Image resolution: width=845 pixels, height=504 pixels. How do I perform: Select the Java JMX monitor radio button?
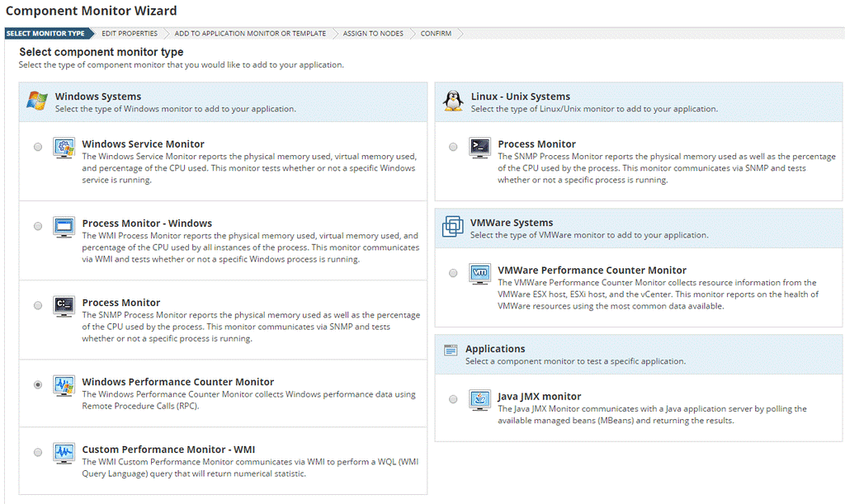point(453,399)
